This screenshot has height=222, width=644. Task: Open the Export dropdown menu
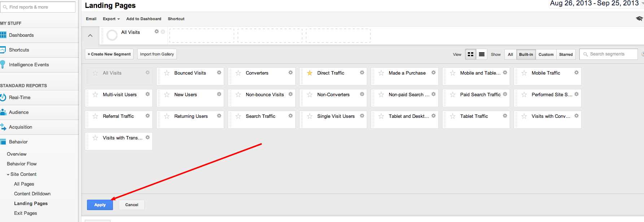(x=111, y=19)
